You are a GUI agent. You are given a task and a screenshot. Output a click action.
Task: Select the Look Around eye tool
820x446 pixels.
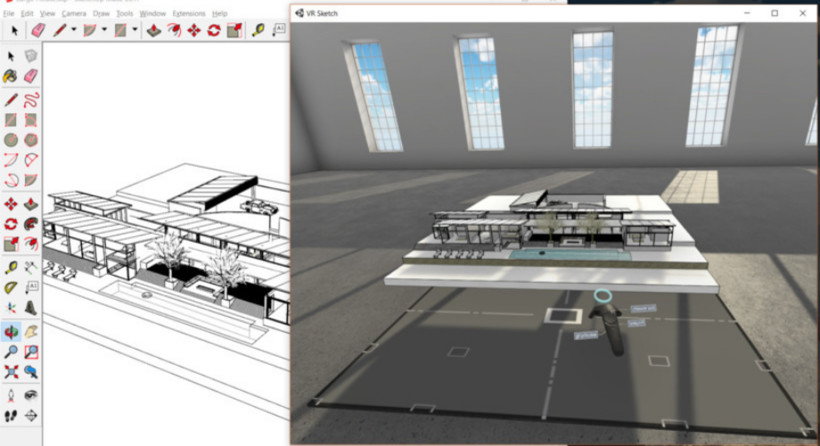coord(31,394)
